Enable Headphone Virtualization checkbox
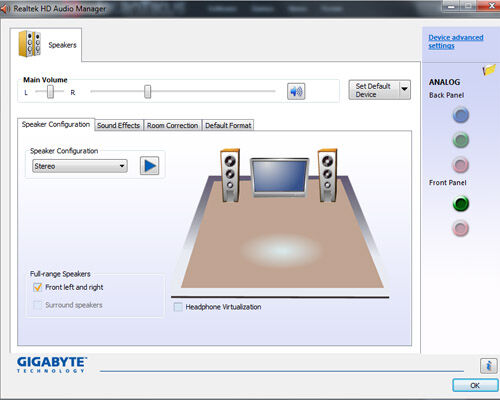 (178, 307)
